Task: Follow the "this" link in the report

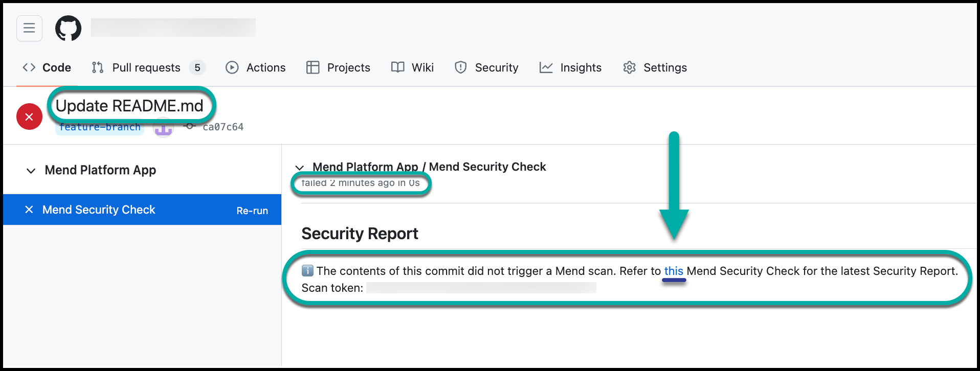Action: (674, 271)
